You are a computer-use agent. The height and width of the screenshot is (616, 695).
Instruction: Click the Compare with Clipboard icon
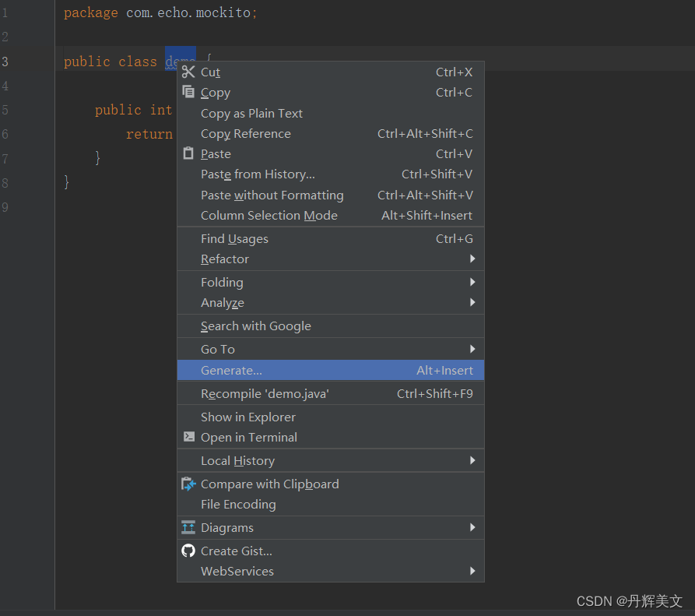[x=188, y=484]
